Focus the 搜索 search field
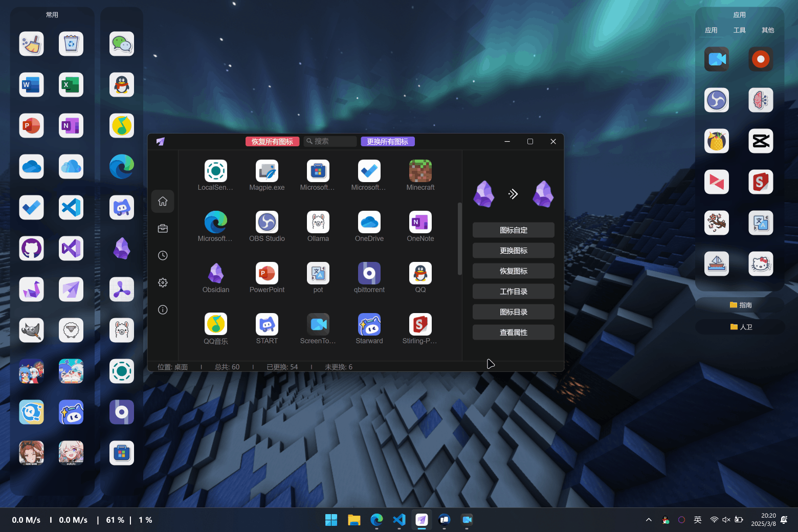 point(330,142)
